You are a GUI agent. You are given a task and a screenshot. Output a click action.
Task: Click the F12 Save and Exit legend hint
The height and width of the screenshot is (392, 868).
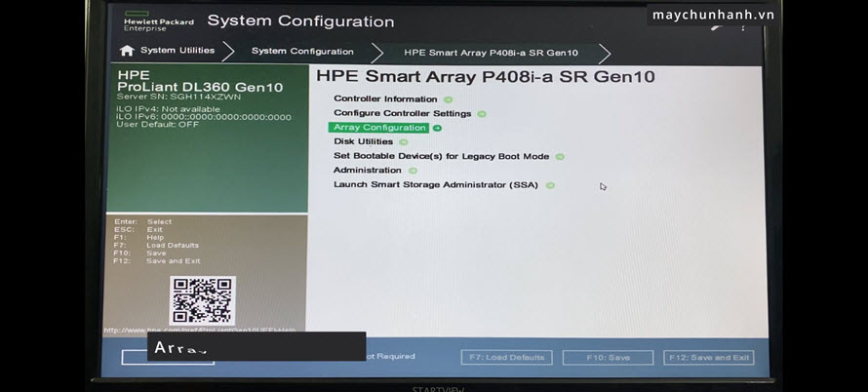pos(157,260)
